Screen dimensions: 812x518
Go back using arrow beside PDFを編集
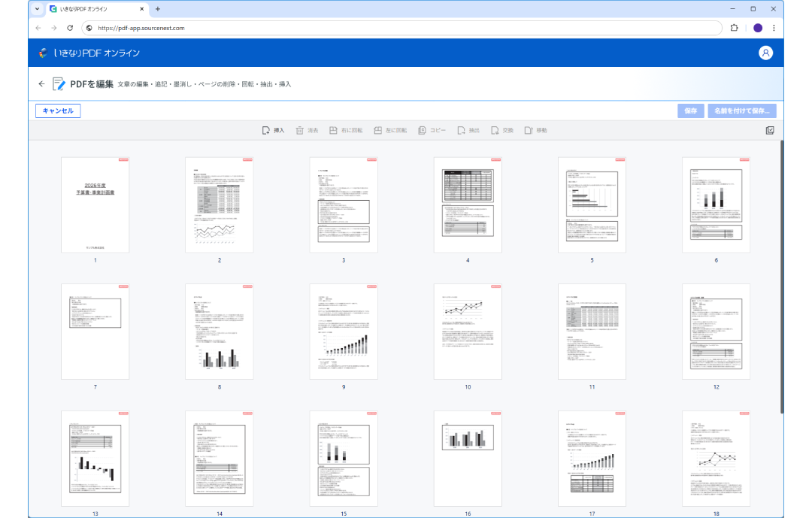coord(41,84)
